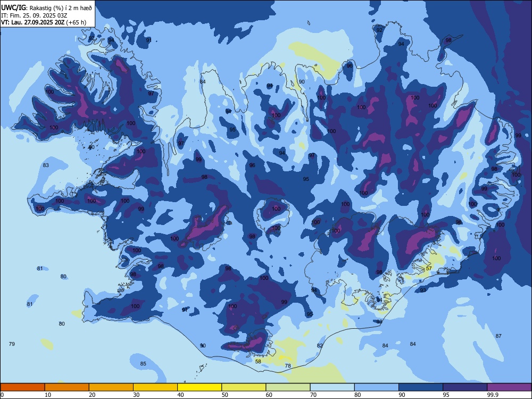Click the legend tick label '60'

click(x=269, y=395)
